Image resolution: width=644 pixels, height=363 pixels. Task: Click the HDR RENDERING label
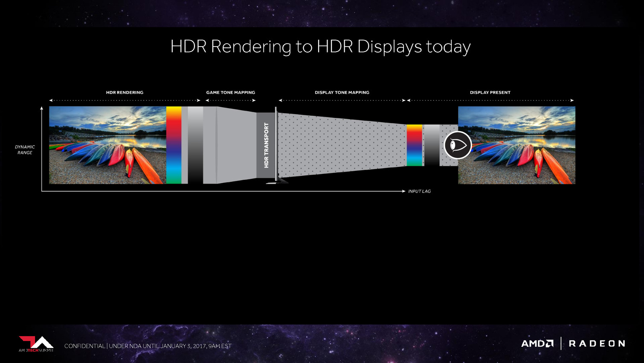(x=125, y=92)
